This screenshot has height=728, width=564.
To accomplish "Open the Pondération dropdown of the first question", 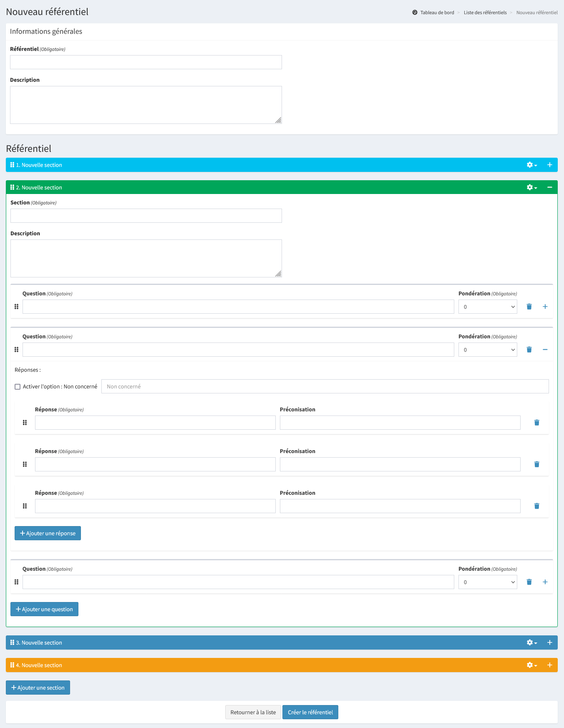I will click(487, 307).
